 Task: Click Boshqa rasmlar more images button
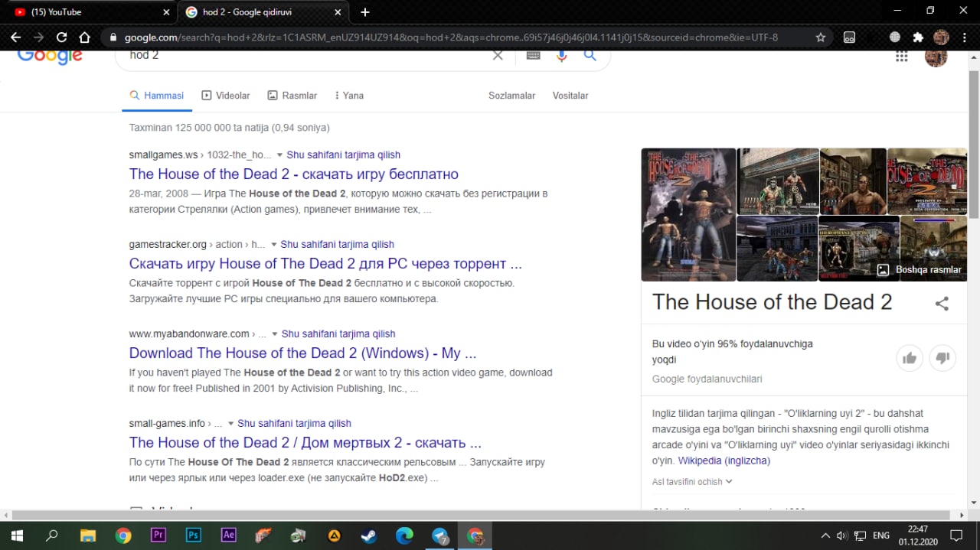tap(920, 269)
